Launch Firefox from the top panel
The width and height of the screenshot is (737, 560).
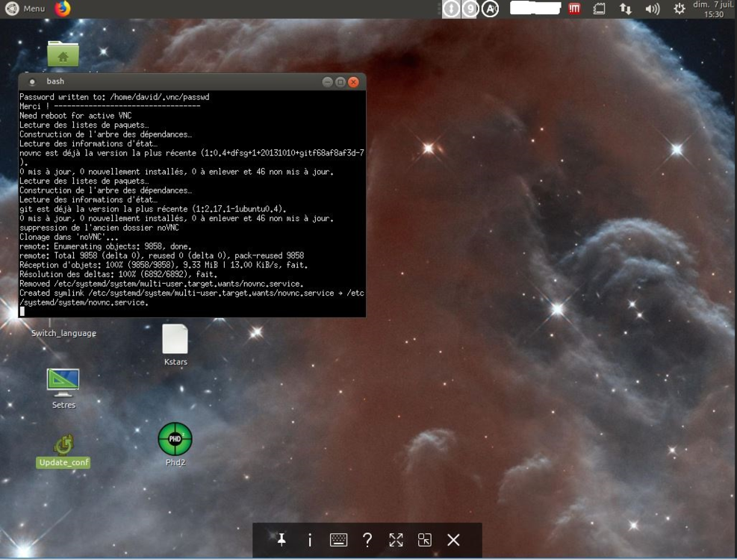click(62, 8)
